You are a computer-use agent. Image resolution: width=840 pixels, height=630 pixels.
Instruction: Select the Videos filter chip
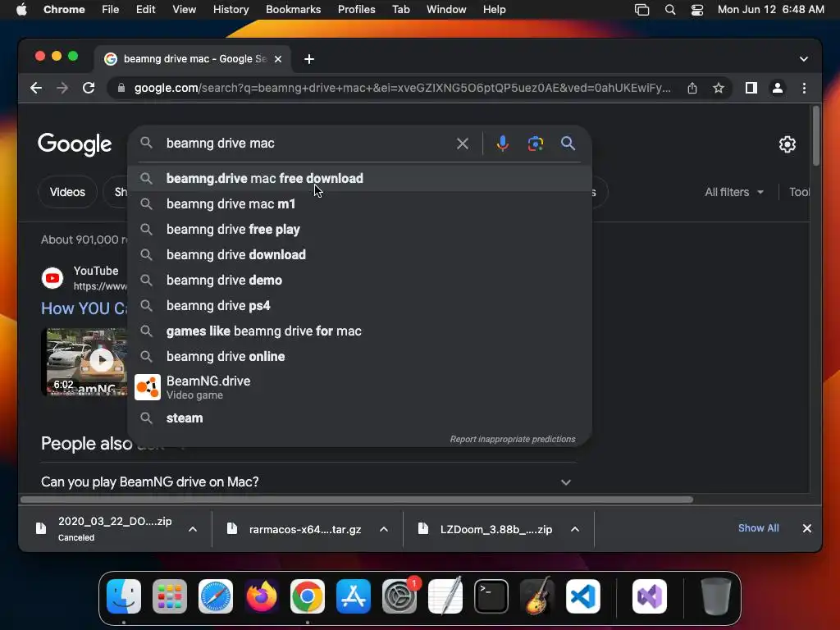(67, 192)
